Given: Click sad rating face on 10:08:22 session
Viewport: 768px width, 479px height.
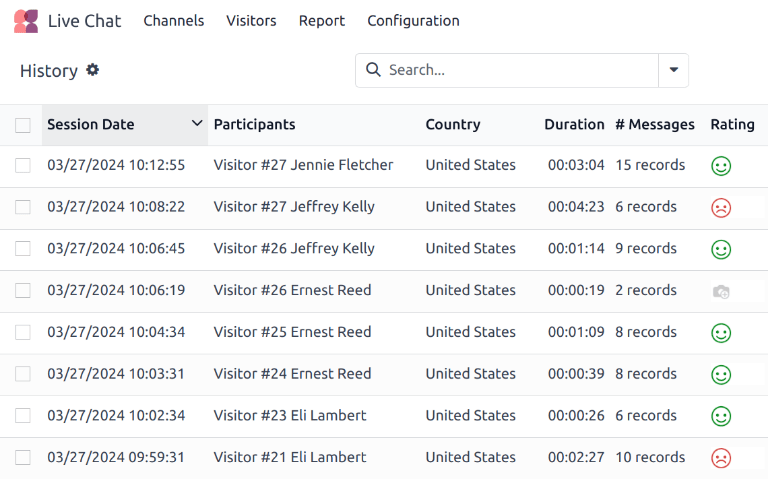Looking at the screenshot, I should point(720,208).
